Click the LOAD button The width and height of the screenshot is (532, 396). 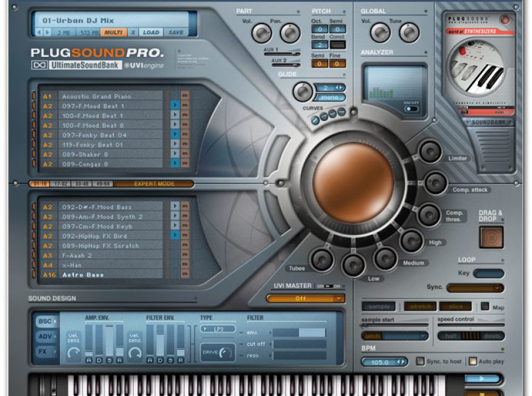pos(151,32)
